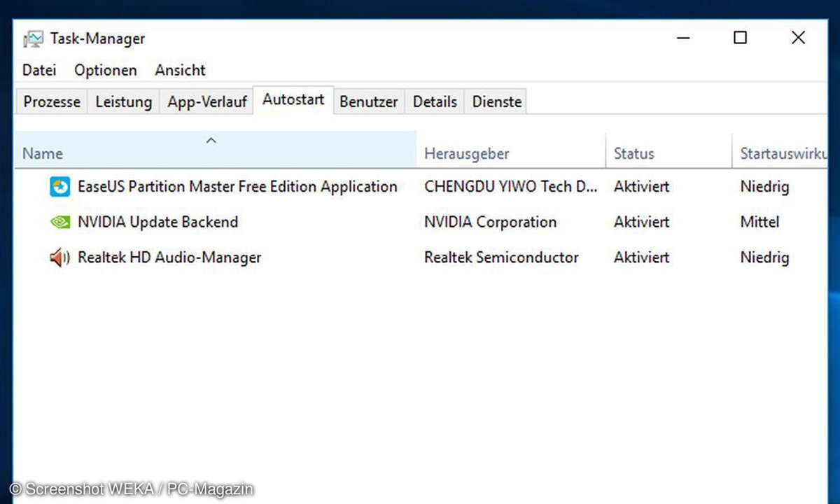Click publisher Realtek Semiconductor
This screenshot has height=504, width=840.
[501, 258]
